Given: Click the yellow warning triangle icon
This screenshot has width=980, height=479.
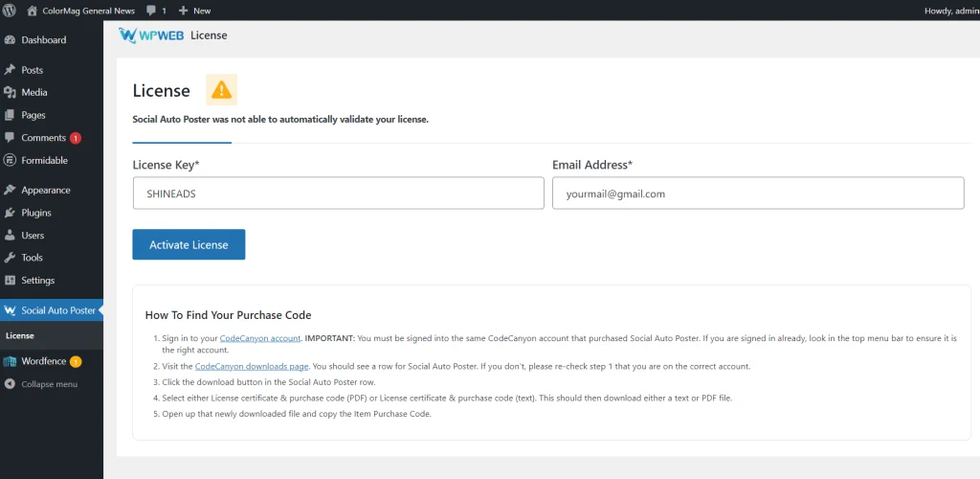Looking at the screenshot, I should coord(221,90).
